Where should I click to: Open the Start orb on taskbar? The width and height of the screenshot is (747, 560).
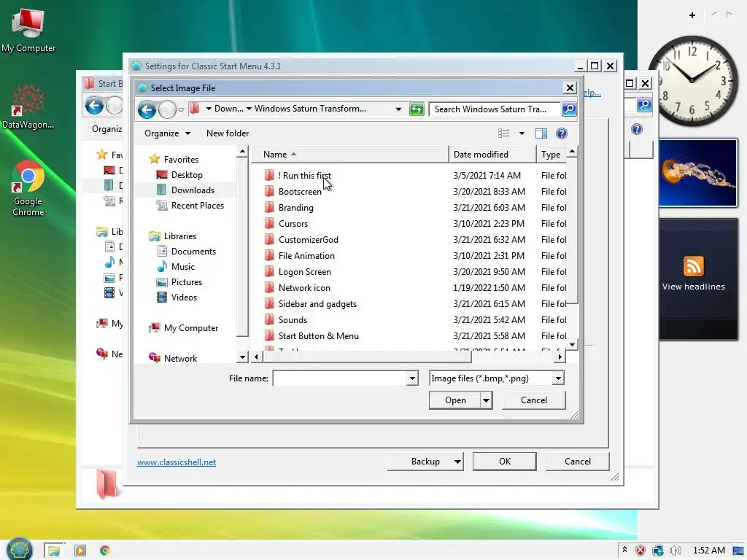coord(19,549)
